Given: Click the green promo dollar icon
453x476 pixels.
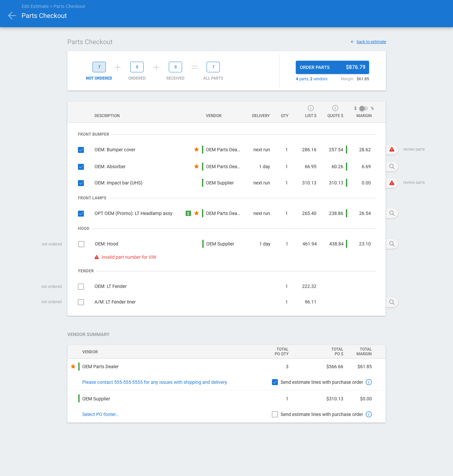Looking at the screenshot, I should point(188,213).
